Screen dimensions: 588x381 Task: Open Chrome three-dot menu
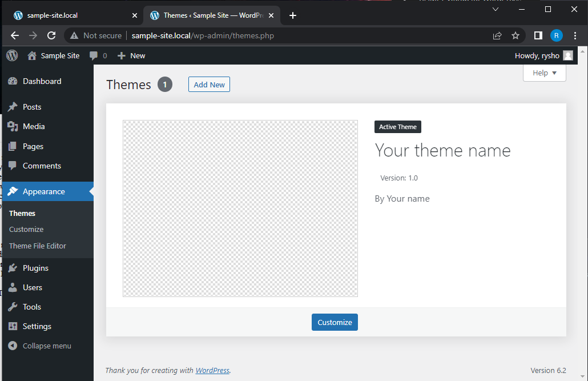(575, 35)
